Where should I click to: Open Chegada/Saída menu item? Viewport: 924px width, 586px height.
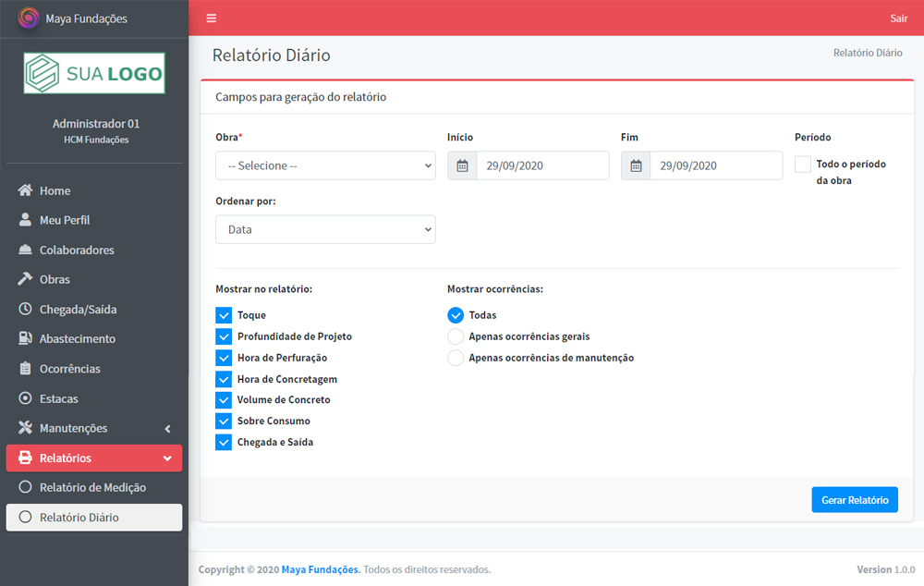[x=94, y=309]
